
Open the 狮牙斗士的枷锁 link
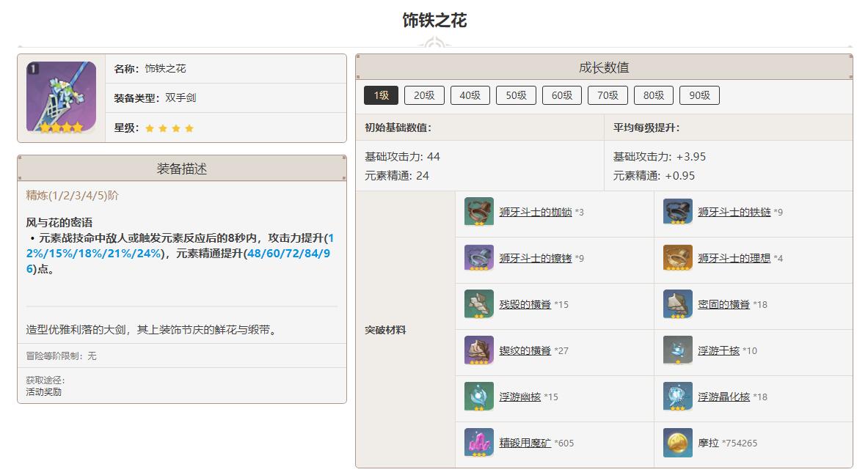click(536, 213)
